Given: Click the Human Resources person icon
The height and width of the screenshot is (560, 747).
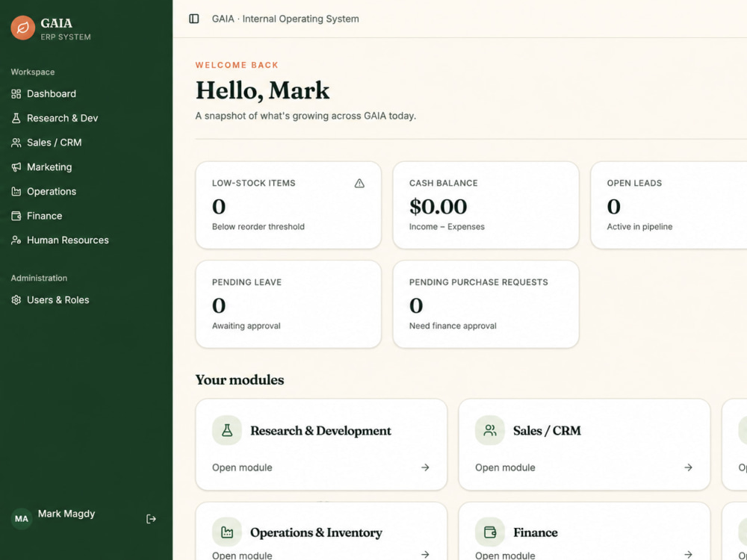Looking at the screenshot, I should tap(16, 240).
